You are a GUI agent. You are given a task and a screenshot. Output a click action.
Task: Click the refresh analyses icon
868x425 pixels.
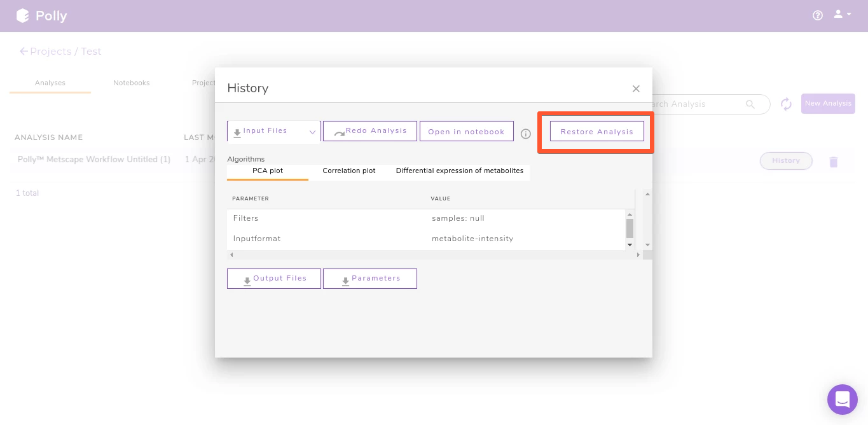point(786,104)
